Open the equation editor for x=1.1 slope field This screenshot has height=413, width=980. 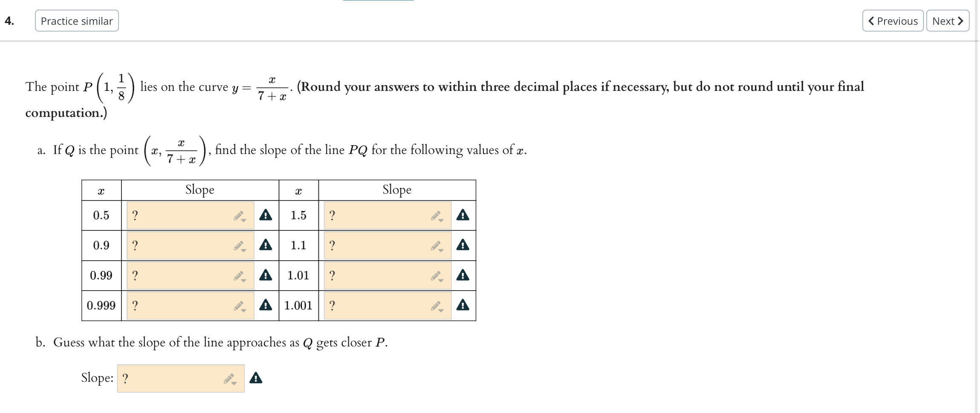436,245
